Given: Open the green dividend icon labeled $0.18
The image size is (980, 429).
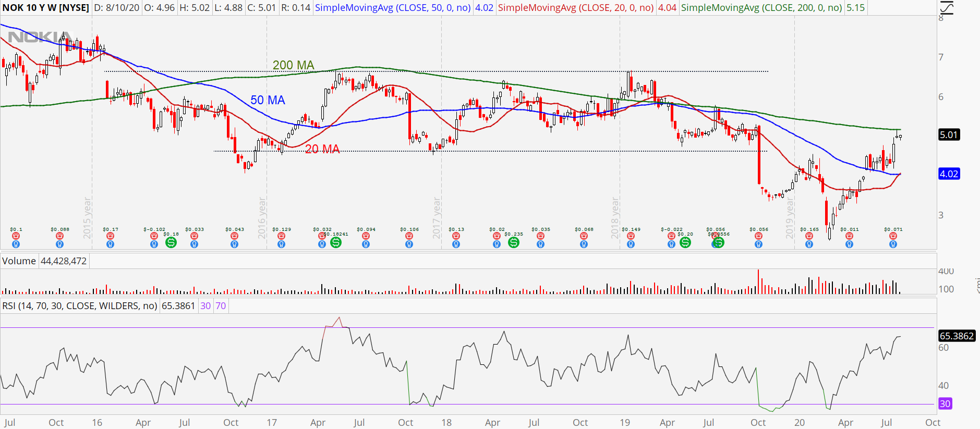Looking at the screenshot, I should pyautogui.click(x=171, y=242).
